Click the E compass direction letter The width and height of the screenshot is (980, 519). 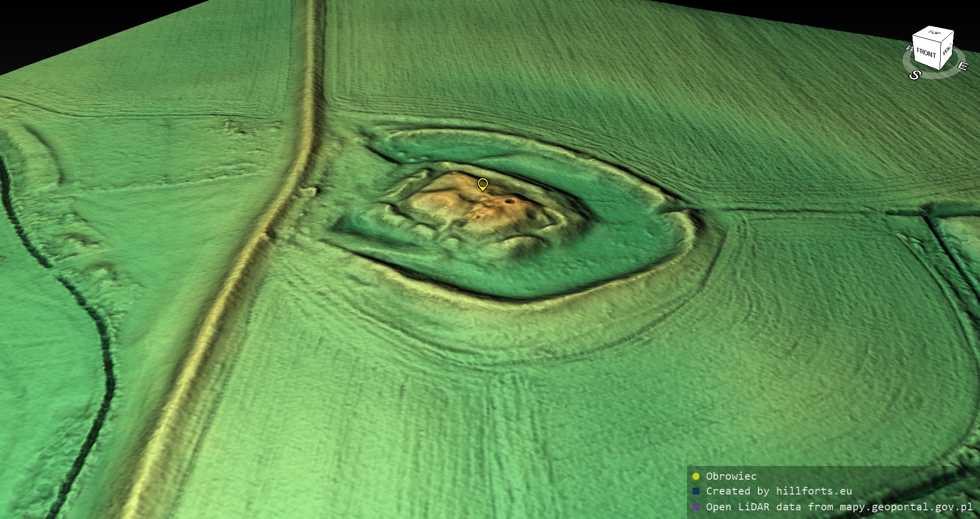coord(962,66)
